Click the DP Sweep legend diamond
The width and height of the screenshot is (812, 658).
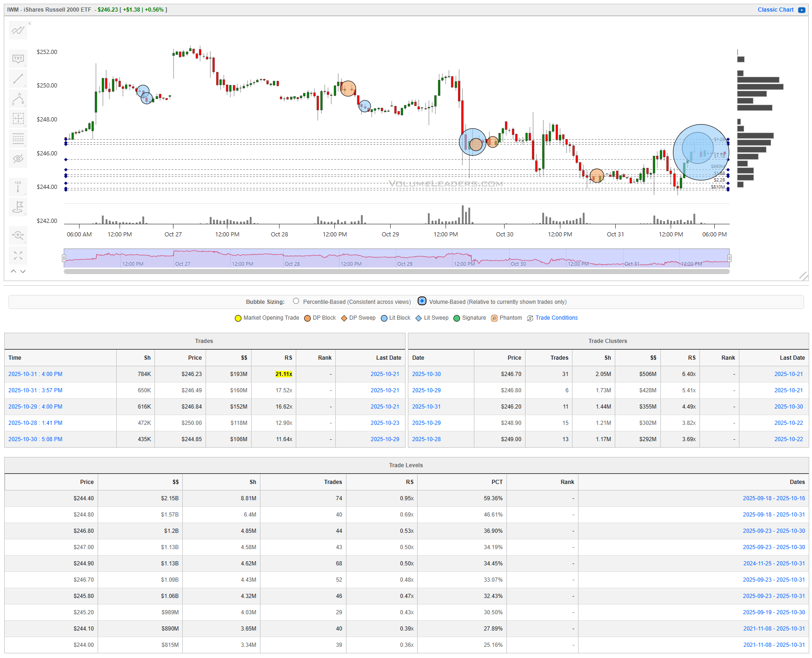344,318
